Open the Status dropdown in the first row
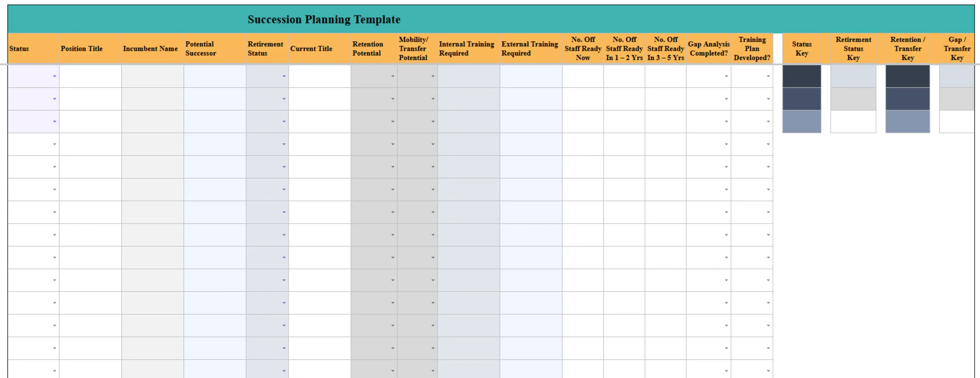 (54, 76)
